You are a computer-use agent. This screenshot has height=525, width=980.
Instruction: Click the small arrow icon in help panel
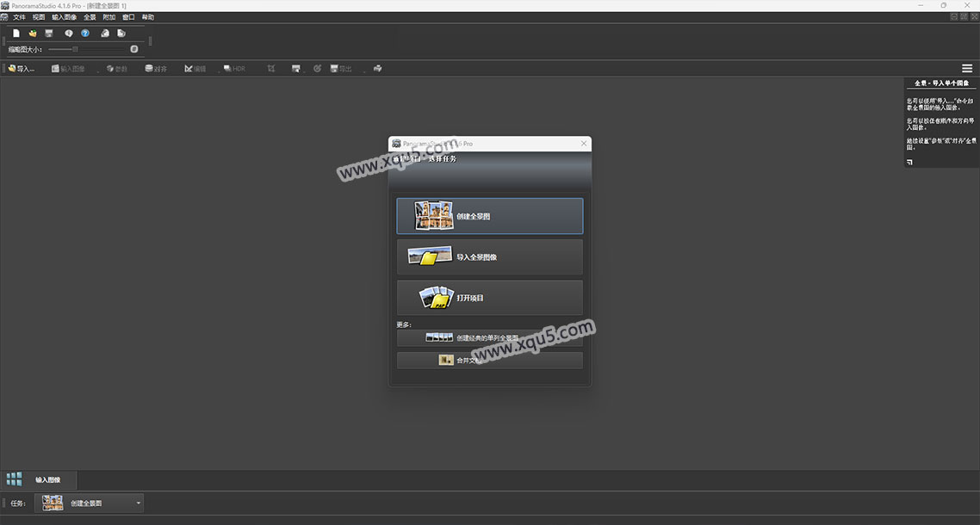click(909, 163)
